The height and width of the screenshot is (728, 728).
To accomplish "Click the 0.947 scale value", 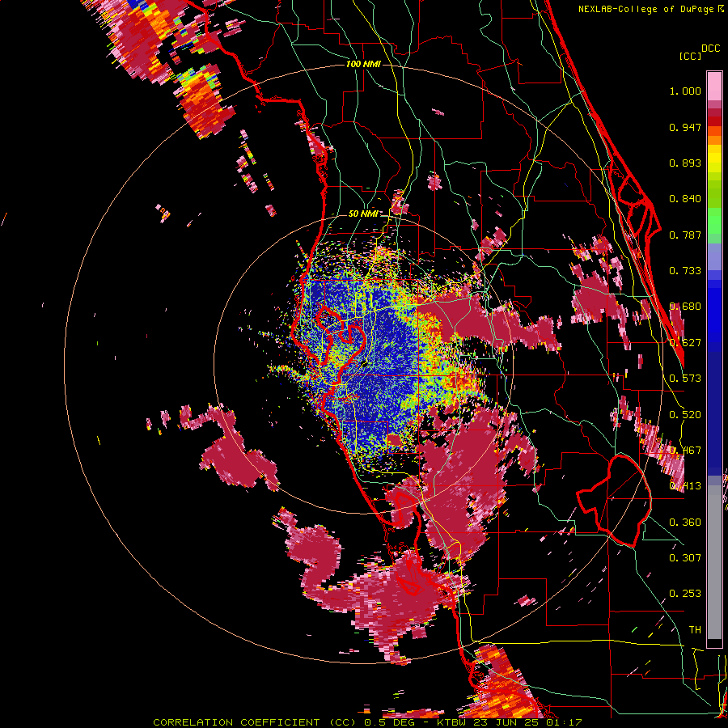I will [x=685, y=127].
